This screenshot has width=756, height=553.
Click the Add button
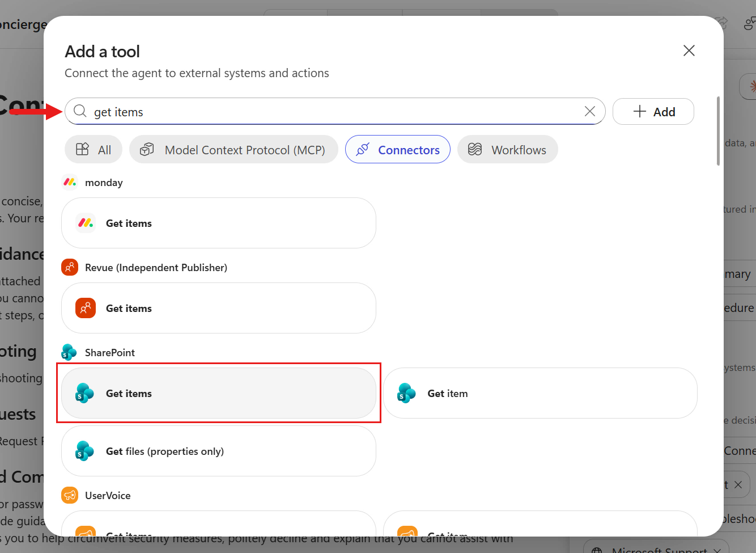pos(653,111)
